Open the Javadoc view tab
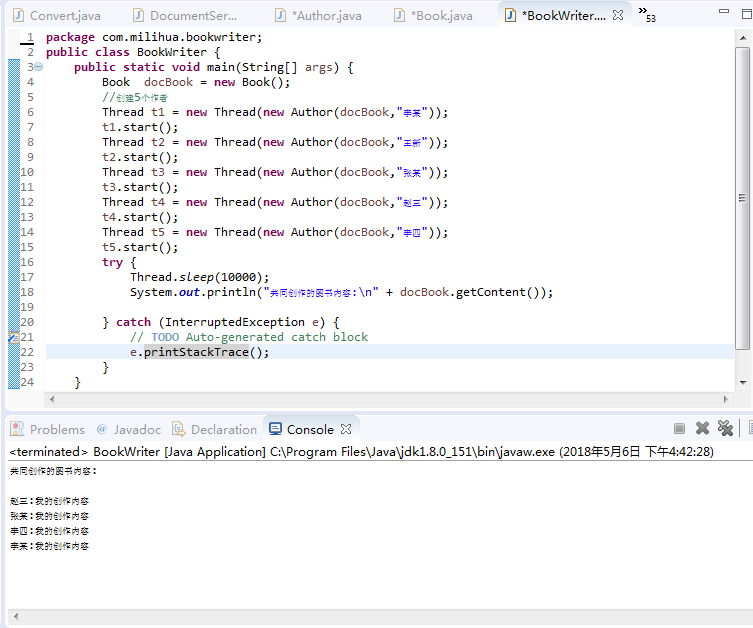Viewport: 753px width, 628px height. pyautogui.click(x=129, y=429)
